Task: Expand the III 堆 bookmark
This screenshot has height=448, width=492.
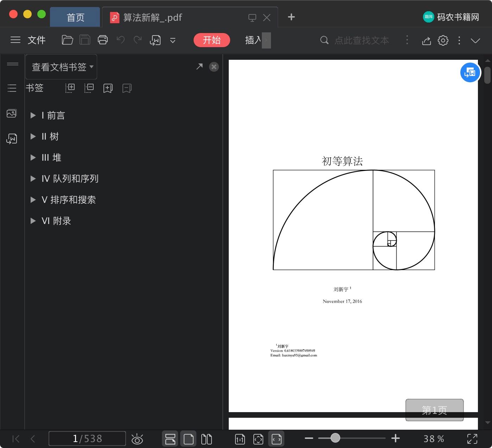Action: tap(33, 158)
